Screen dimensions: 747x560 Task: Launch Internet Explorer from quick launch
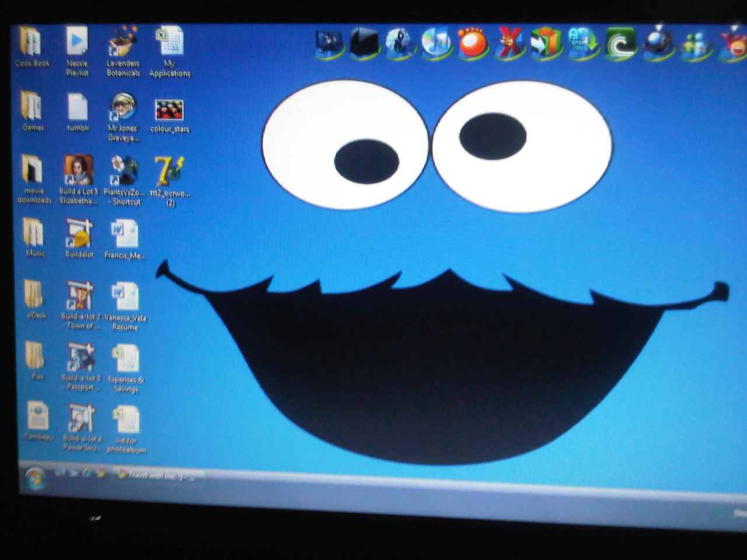pos(87,473)
